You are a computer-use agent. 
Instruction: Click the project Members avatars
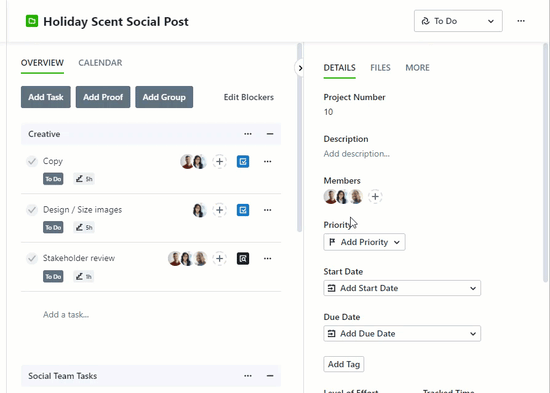pyautogui.click(x=343, y=196)
